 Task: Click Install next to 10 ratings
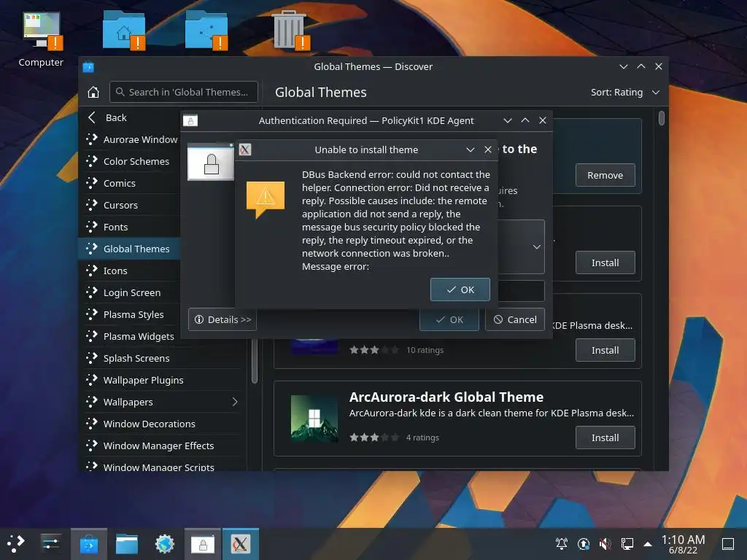[x=605, y=350]
